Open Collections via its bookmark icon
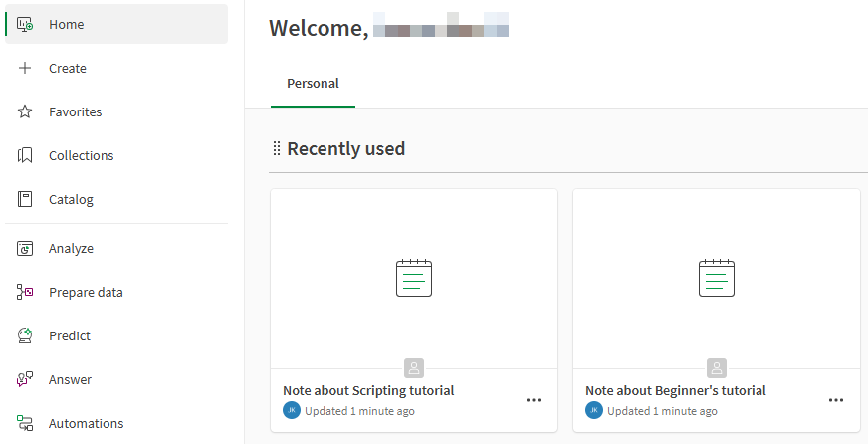868x444 pixels. pyautogui.click(x=26, y=155)
